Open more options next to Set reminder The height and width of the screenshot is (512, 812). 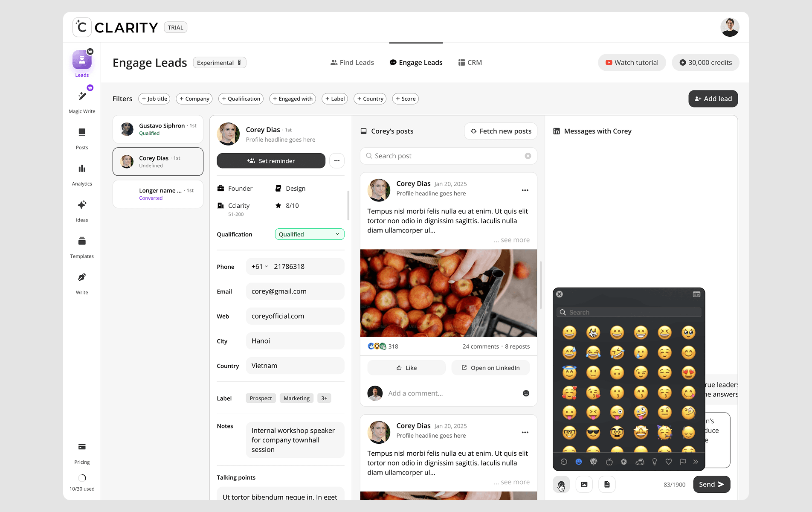pyautogui.click(x=337, y=161)
